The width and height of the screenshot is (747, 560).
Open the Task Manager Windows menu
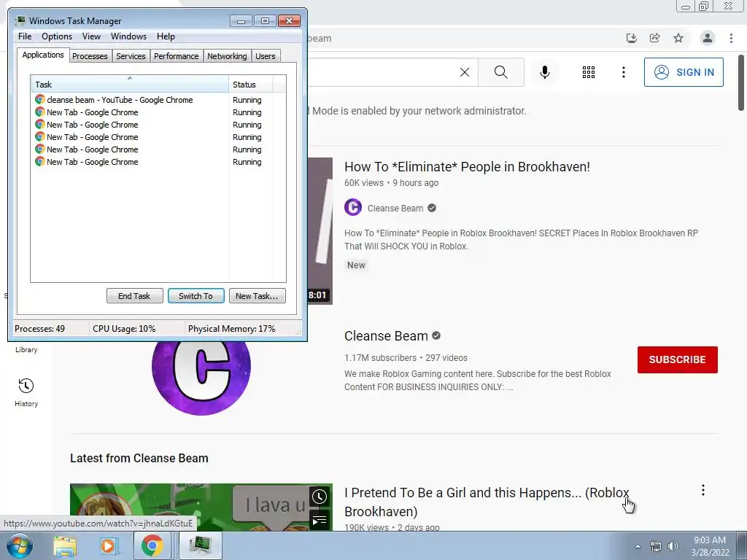pos(128,36)
